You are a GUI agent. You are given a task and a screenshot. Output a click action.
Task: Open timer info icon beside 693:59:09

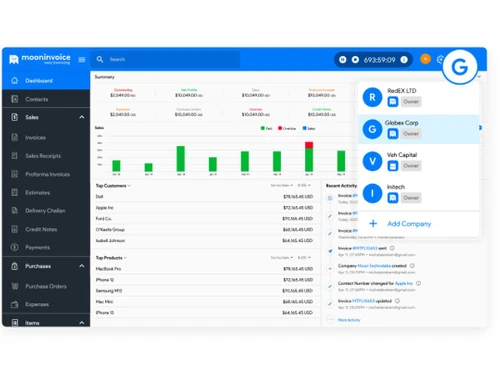[404, 60]
